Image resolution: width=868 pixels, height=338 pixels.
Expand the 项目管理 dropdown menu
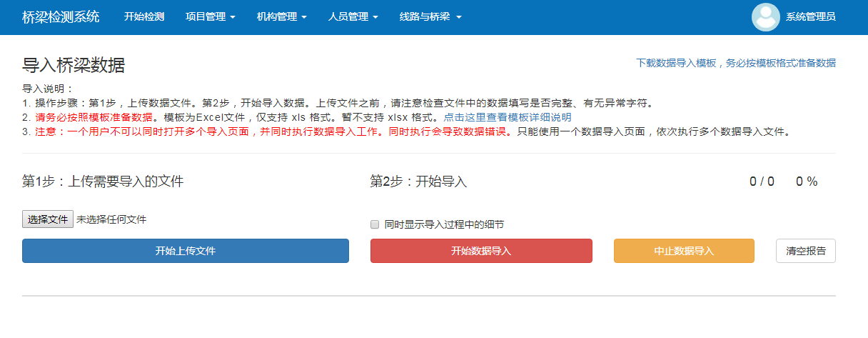pyautogui.click(x=210, y=16)
